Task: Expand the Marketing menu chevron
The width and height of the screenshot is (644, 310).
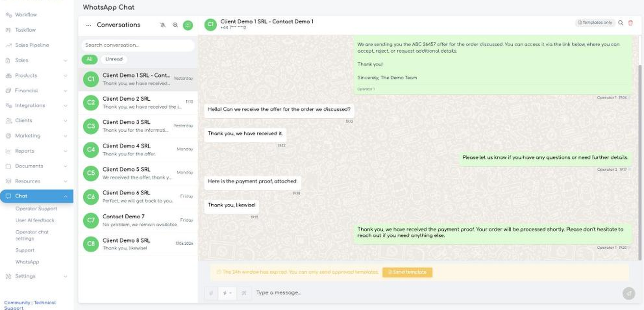Action: (x=65, y=136)
